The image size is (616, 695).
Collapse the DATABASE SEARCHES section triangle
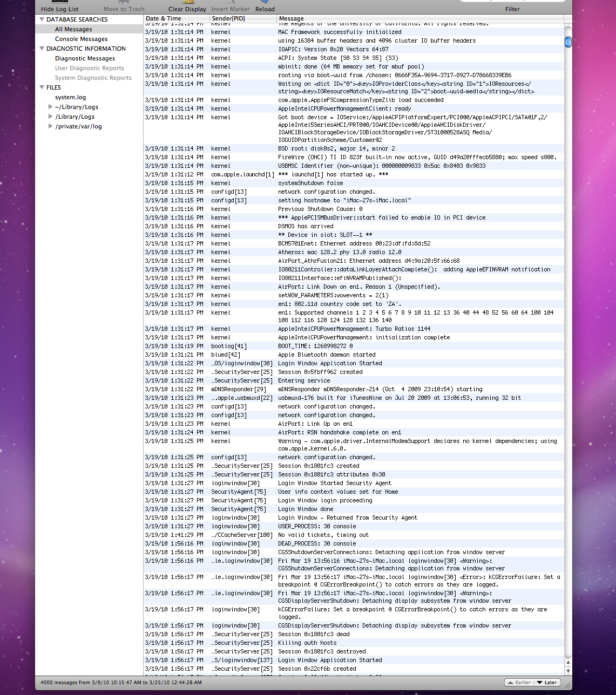[42, 19]
